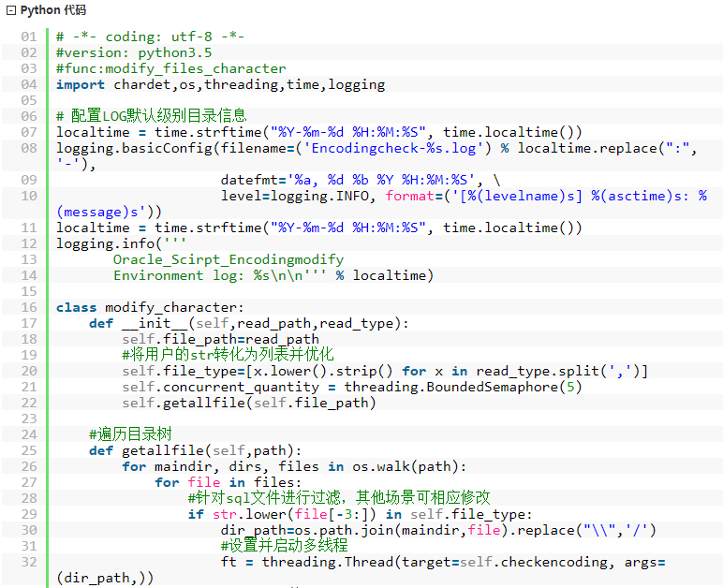Click 'self.getallfile(self.file_path)' line
Screen dimensions: 723x588
point(249,403)
